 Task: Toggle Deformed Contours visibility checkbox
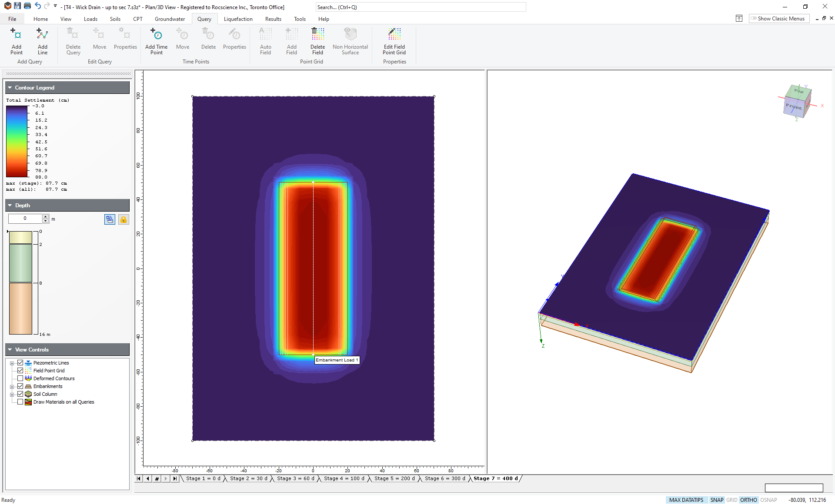(20, 378)
